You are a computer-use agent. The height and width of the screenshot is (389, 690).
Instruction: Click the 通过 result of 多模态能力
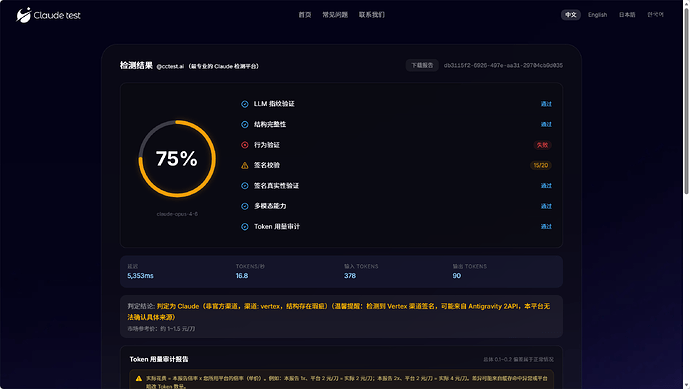(546, 206)
